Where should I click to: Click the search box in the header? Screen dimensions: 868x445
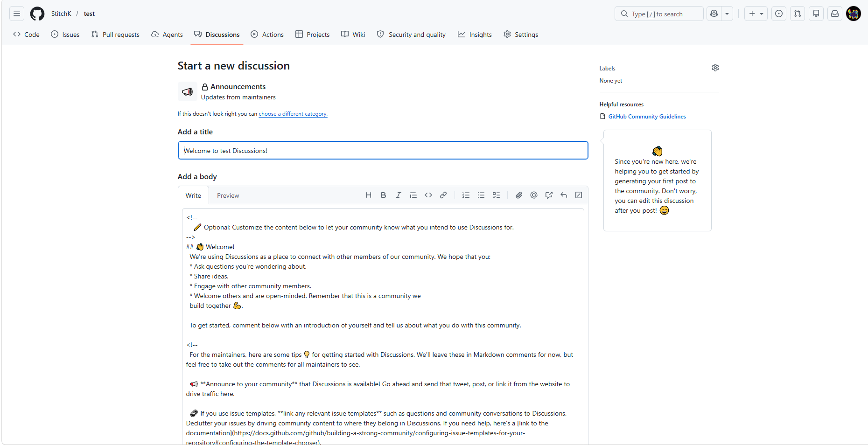click(659, 14)
